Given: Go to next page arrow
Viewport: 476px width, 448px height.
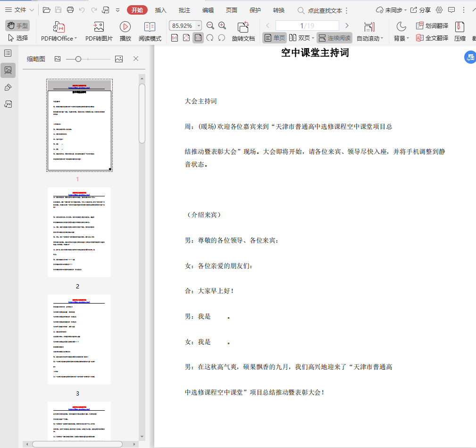Looking at the screenshot, I should (347, 25).
